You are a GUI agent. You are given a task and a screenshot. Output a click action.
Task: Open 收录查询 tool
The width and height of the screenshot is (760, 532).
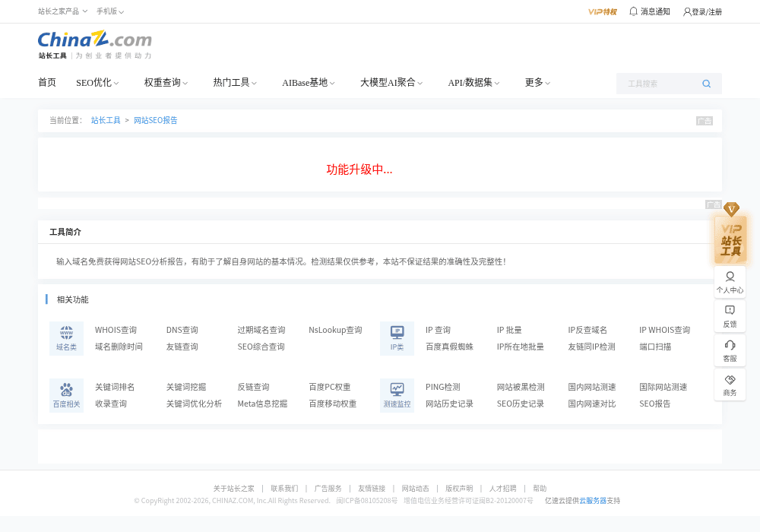pos(111,404)
